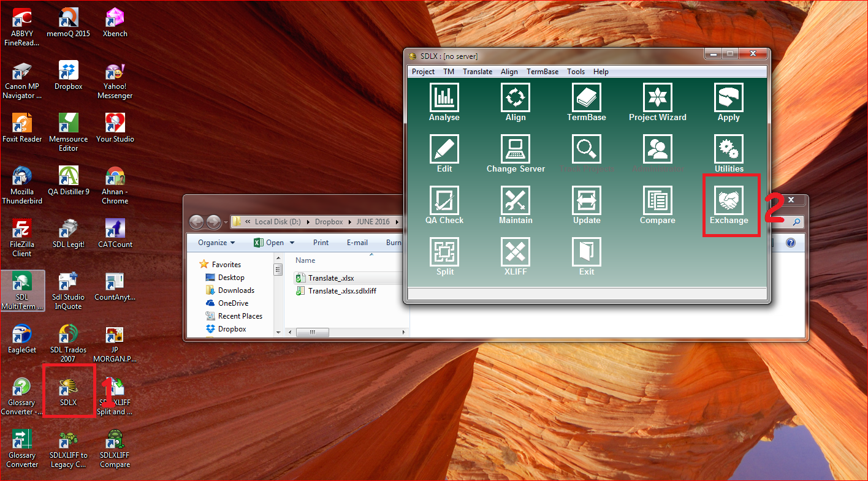This screenshot has width=868, height=481.
Task: Open SDLX Utilities gears icon
Action: coord(729,154)
